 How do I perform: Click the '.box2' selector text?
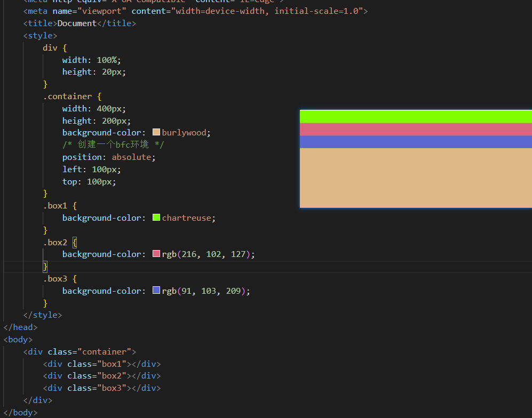55,243
